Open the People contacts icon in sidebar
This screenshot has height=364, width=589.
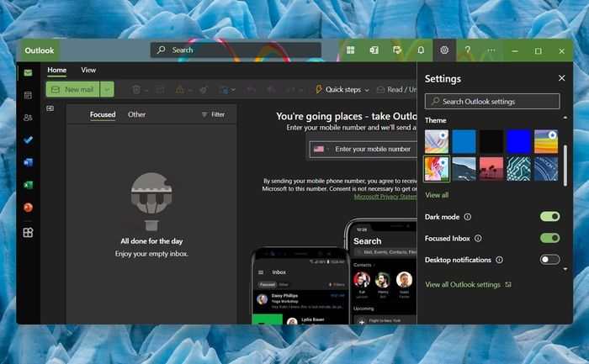[28, 118]
